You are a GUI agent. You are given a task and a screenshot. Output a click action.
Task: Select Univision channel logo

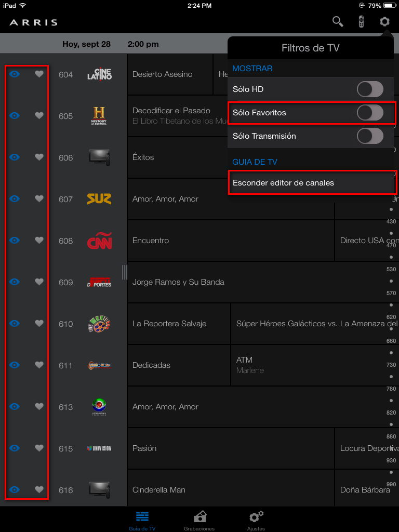tap(99, 448)
